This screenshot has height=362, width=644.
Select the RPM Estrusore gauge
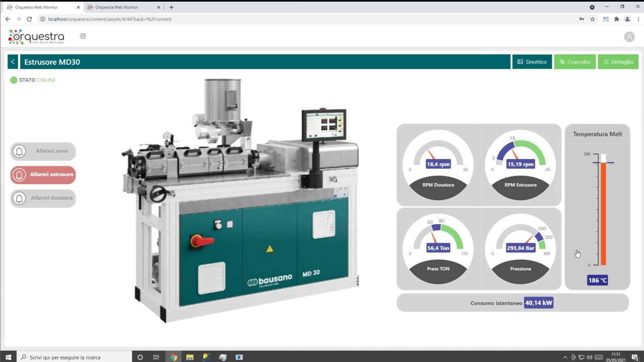click(x=520, y=165)
